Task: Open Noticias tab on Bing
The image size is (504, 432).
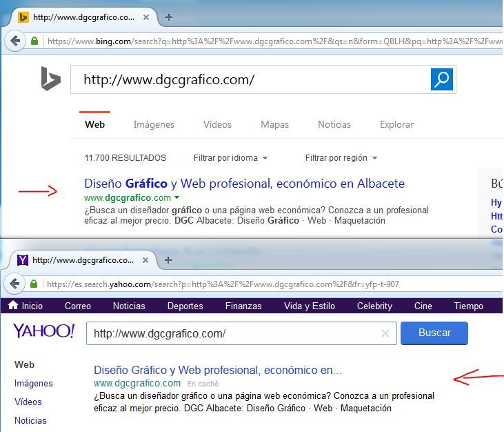Action: (x=334, y=125)
